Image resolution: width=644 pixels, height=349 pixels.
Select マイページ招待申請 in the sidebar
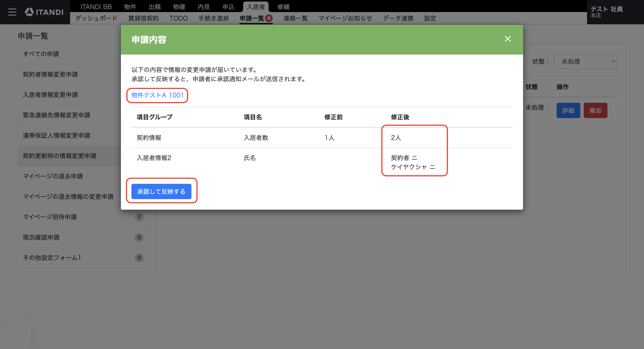click(x=83, y=217)
